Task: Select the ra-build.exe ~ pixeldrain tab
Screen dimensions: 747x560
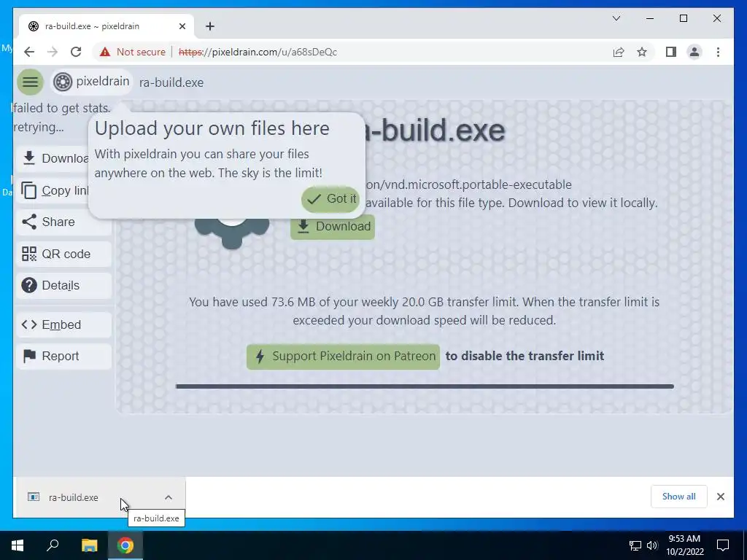Action: click(x=107, y=26)
